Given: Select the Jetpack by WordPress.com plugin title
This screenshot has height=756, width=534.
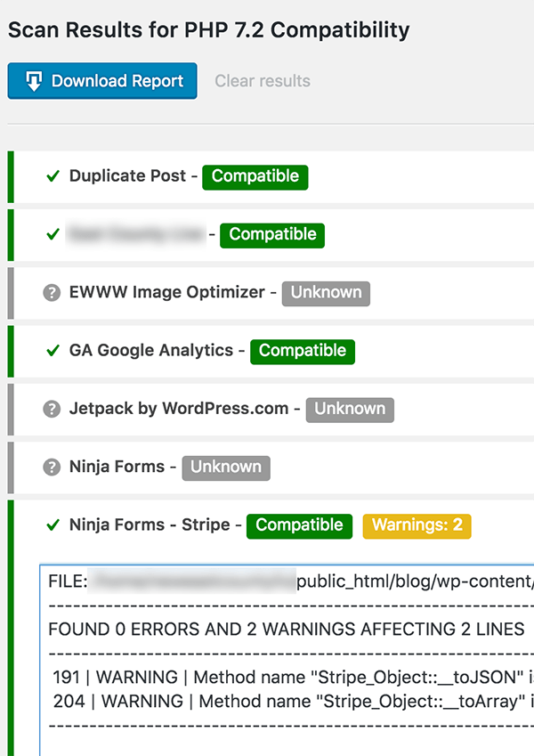Looking at the screenshot, I should [x=179, y=410].
